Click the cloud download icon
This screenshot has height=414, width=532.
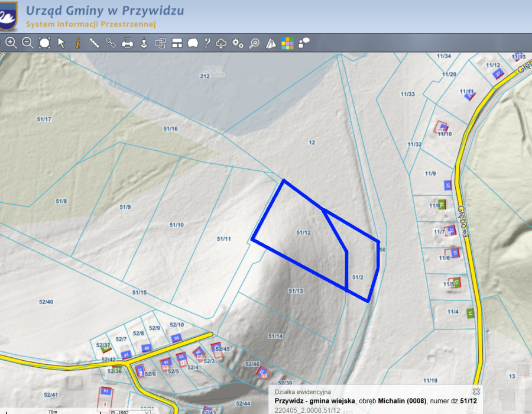222,43
